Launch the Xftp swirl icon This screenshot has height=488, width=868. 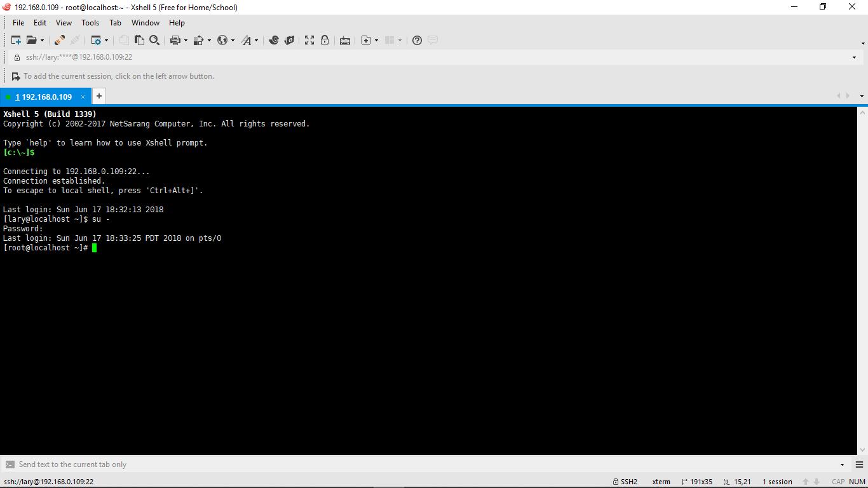274,40
